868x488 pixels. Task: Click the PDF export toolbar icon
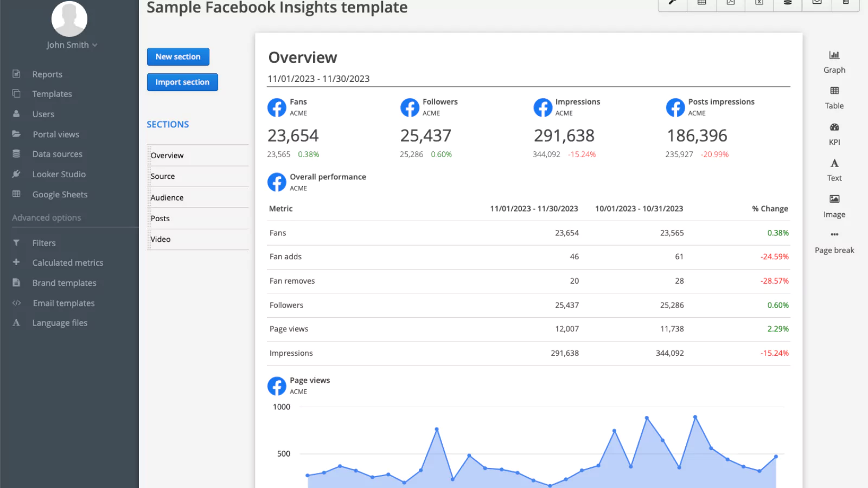[x=731, y=3]
